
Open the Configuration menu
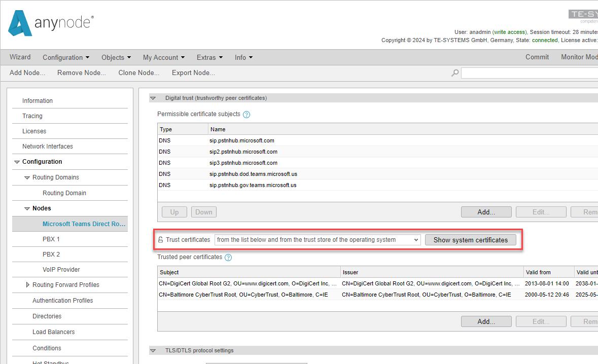(66, 57)
